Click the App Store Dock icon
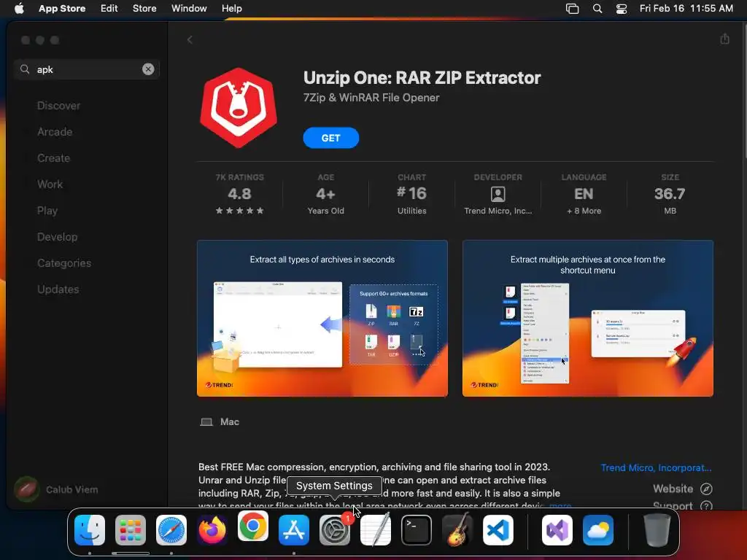 tap(294, 530)
